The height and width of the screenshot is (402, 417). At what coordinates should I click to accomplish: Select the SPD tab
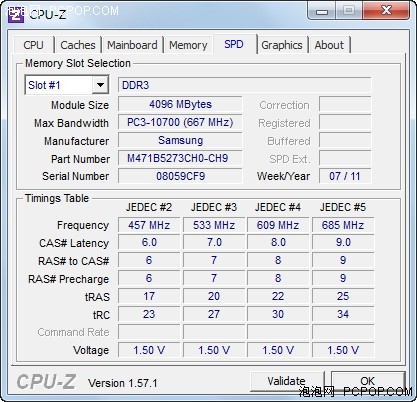pos(234,44)
